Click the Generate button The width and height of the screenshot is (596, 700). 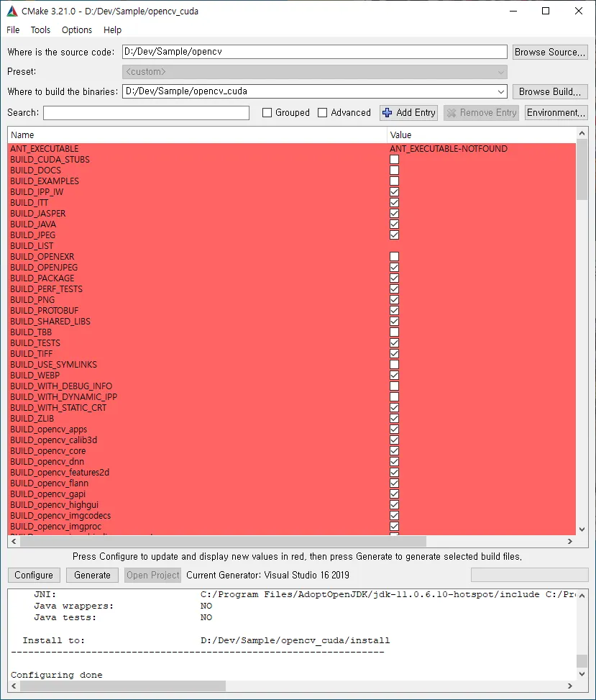tap(92, 575)
